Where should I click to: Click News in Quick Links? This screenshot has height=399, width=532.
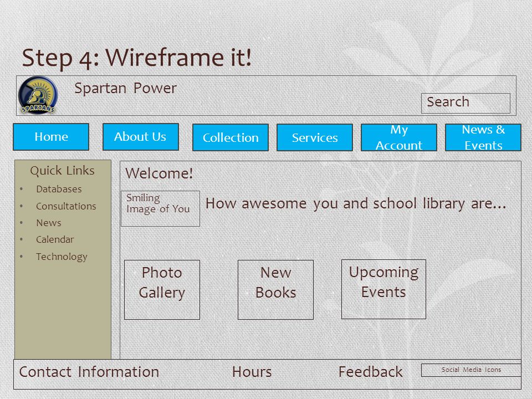[49, 223]
